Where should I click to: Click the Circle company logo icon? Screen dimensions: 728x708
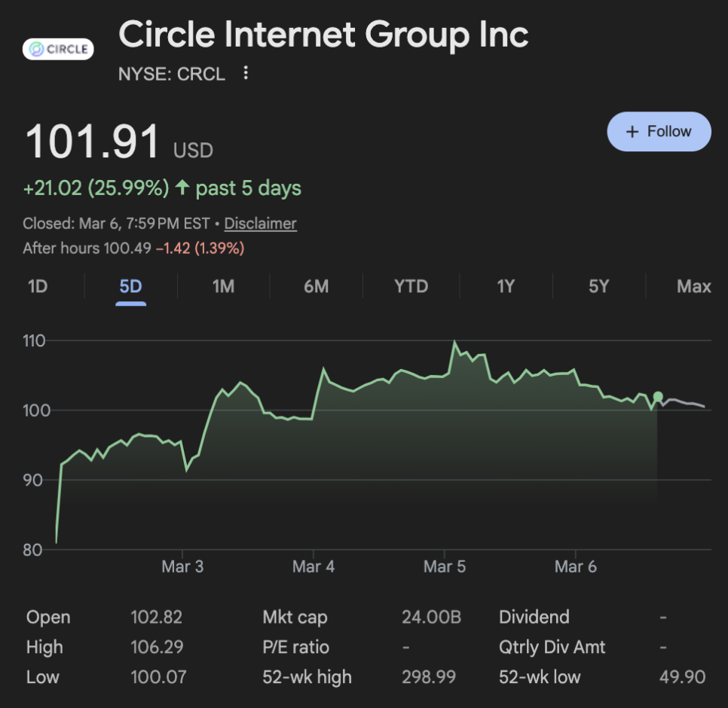pos(58,50)
